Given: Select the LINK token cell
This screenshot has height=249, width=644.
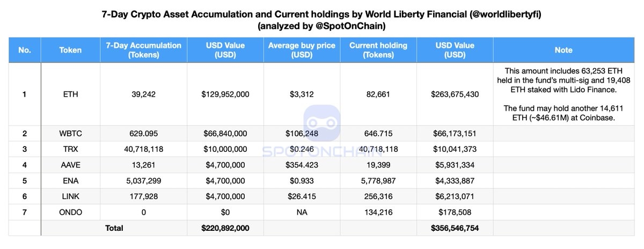Looking at the screenshot, I should point(70,196).
